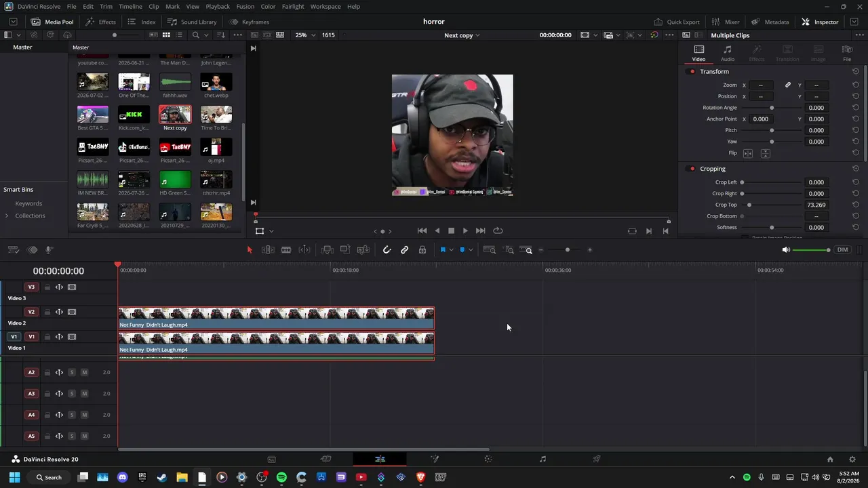Select the fahhh.wav audio clip thumbnail

(175, 82)
